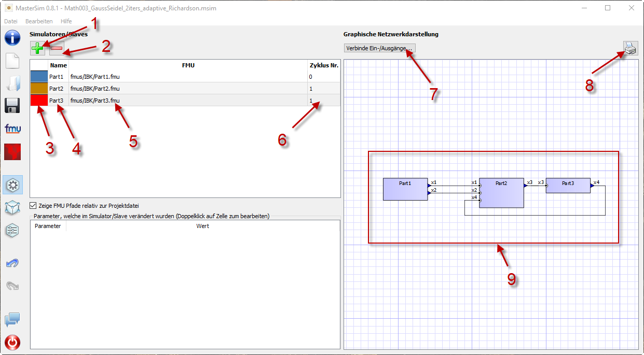Image resolution: width=644 pixels, height=355 pixels.
Task: Click the 'fmus/IBK/Part3.fmu' path cell
Action: click(x=188, y=101)
